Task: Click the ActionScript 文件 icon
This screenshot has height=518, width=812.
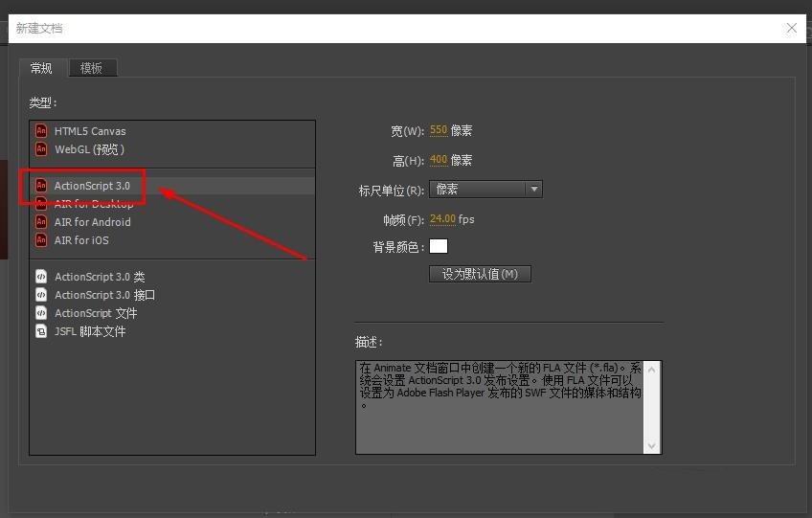Action: (41, 313)
